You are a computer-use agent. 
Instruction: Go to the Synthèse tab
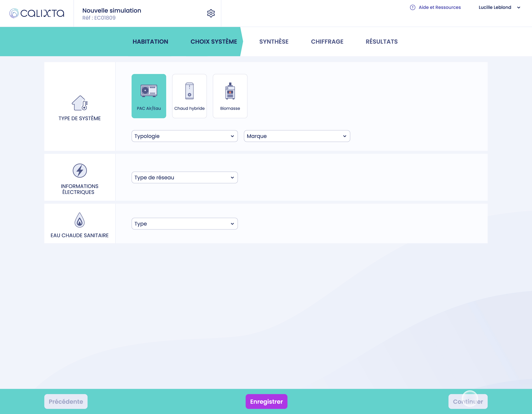(274, 42)
